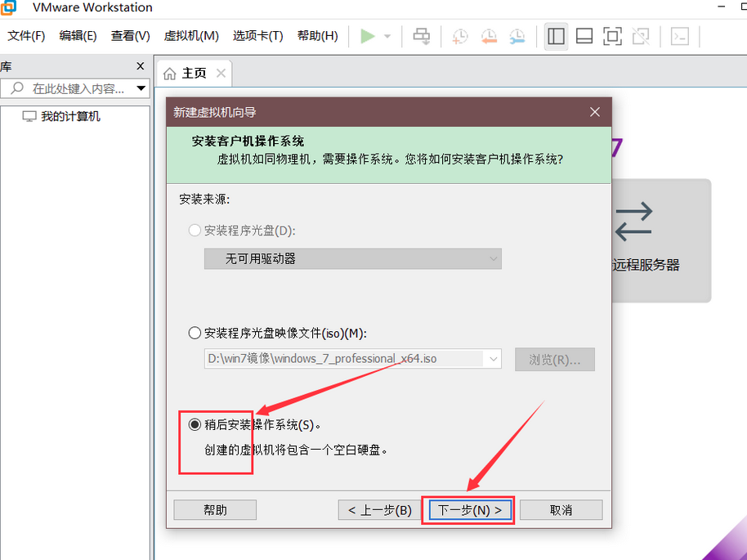Click the Unity mode toolbar icon

point(639,36)
